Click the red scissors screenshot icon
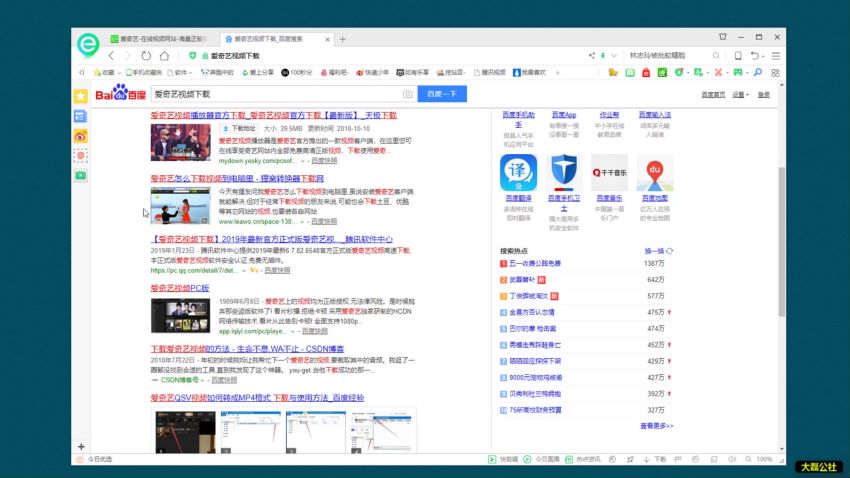This screenshot has height=478, width=850. tap(718, 72)
